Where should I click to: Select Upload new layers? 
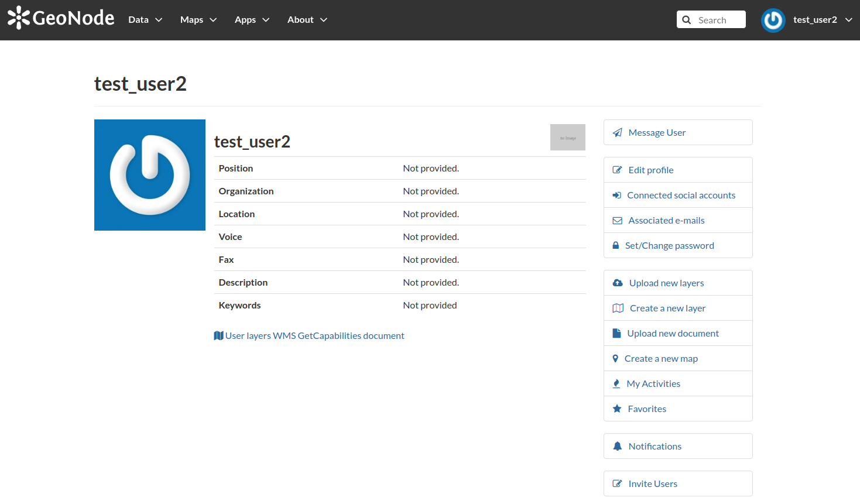click(678, 283)
